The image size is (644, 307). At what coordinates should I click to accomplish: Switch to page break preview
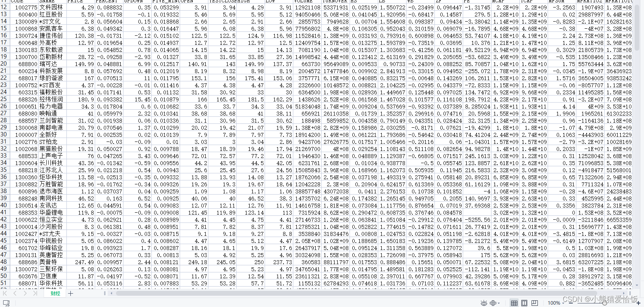[534, 303]
